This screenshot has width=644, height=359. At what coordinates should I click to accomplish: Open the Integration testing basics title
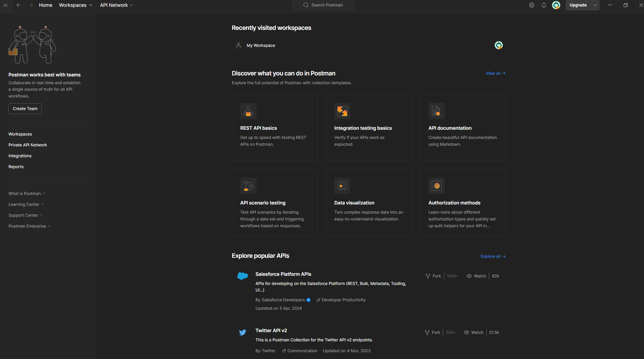click(363, 128)
